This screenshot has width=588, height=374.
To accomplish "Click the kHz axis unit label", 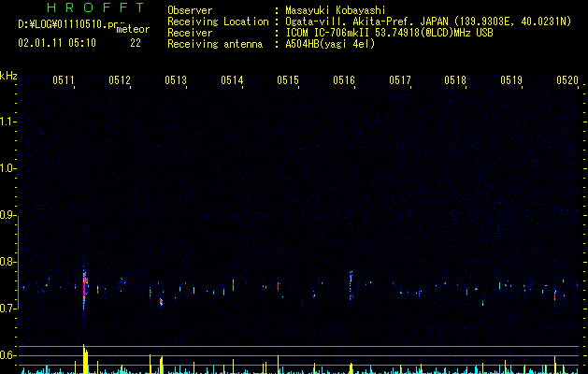I will coord(8,76).
